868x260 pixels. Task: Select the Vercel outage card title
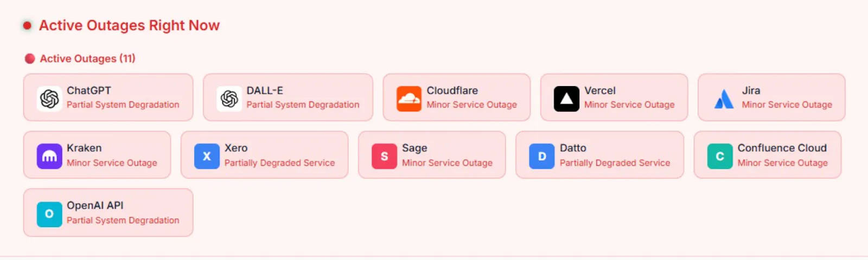600,90
